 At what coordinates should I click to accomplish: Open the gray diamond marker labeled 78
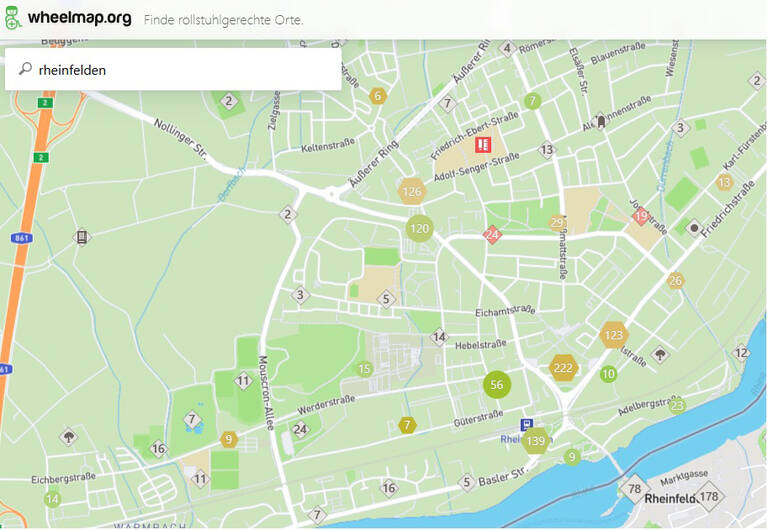(x=635, y=488)
